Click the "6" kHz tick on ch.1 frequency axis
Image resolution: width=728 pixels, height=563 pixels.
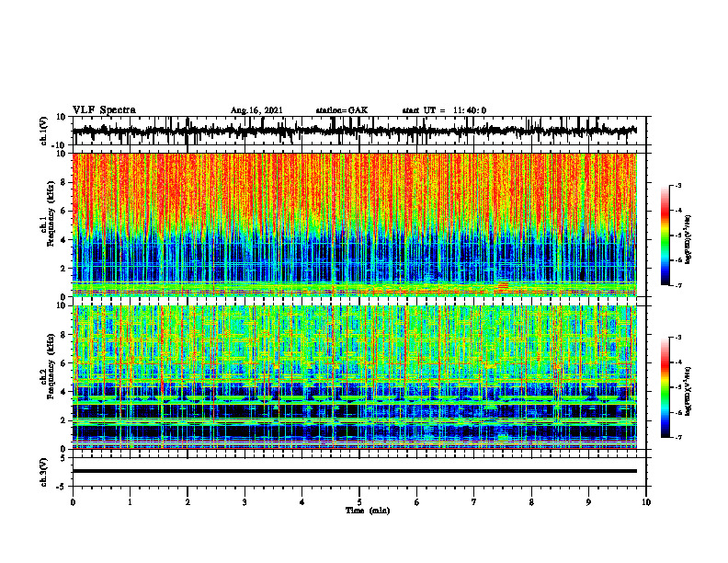[63, 211]
